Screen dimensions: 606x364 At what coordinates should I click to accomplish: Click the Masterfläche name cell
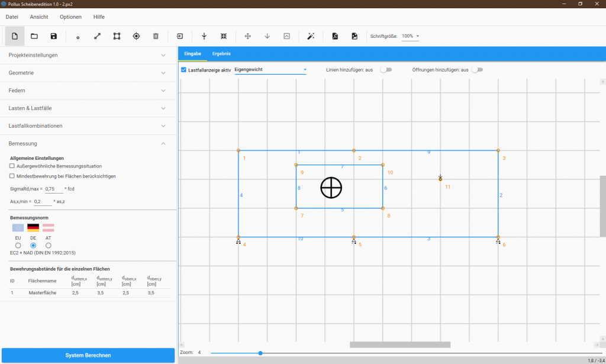pos(43,293)
